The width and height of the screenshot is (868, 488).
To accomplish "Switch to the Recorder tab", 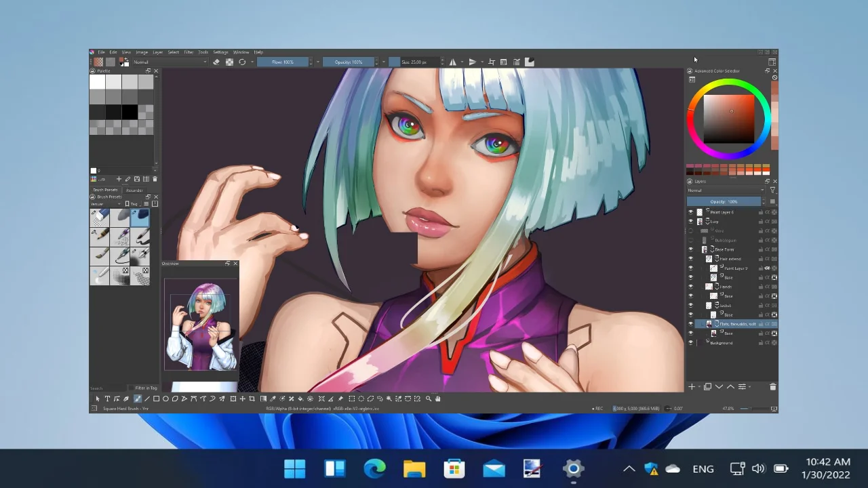I will (x=134, y=190).
